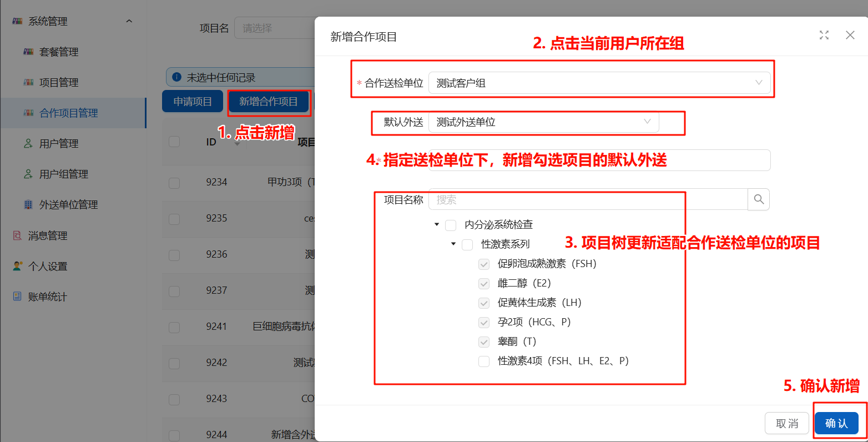The width and height of the screenshot is (868, 442).
Task: Open the 合作送检单位 dropdown
Action: pos(599,83)
